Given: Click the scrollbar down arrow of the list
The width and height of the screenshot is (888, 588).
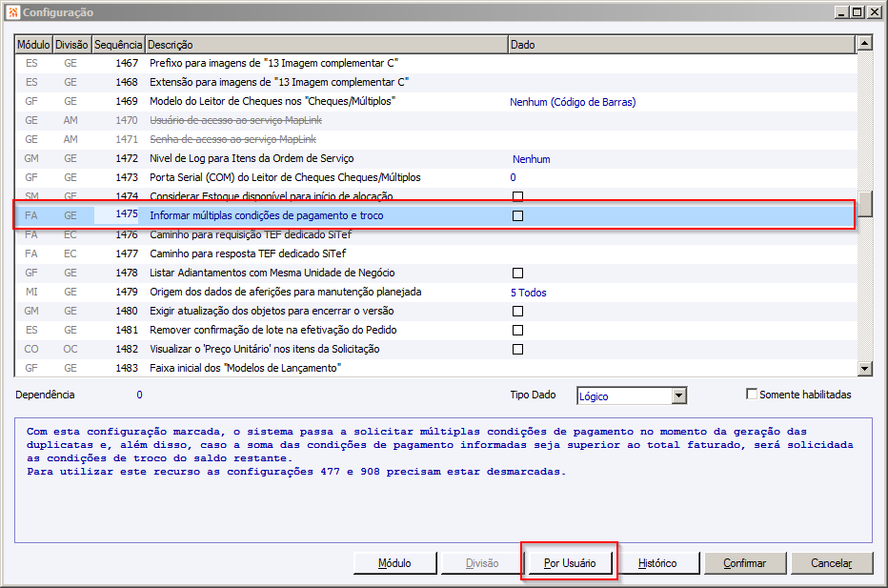Looking at the screenshot, I should 864,369.
